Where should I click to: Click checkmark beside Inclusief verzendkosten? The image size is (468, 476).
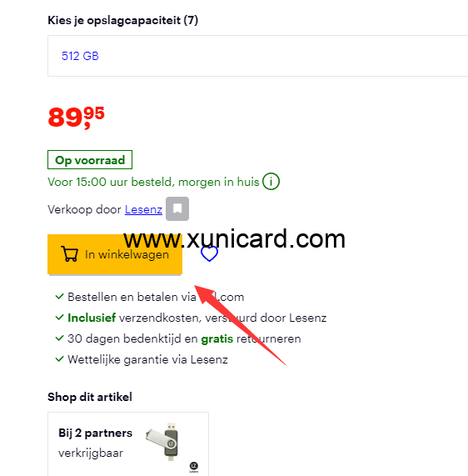(59, 318)
